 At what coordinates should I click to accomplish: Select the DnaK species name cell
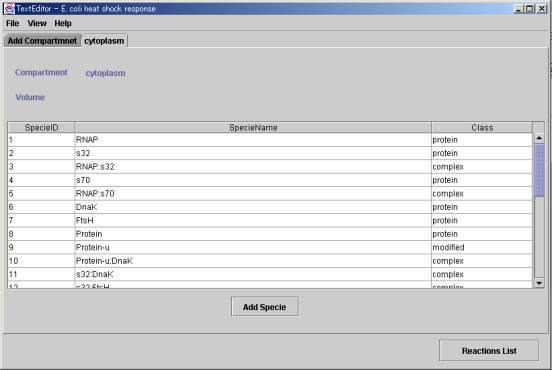(x=253, y=207)
